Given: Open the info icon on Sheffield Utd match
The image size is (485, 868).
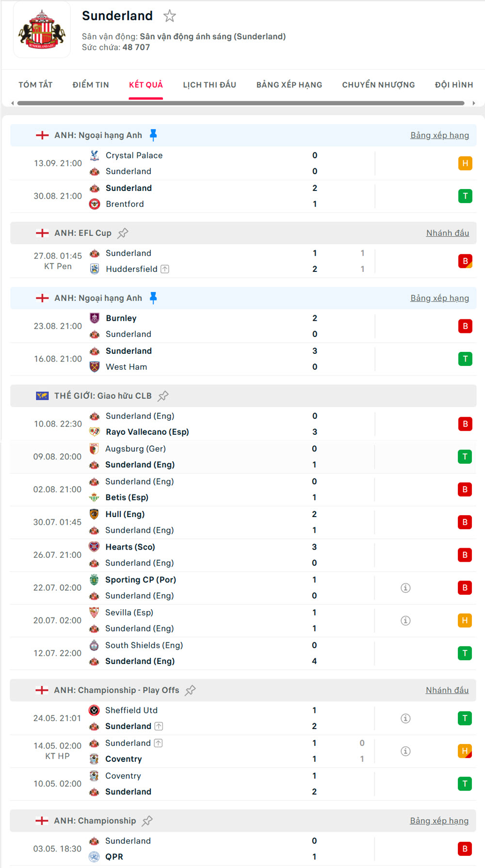Looking at the screenshot, I should click(405, 718).
